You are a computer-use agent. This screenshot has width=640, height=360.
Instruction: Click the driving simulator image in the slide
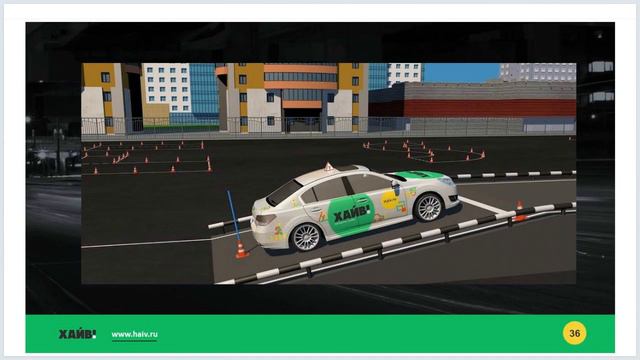point(329,173)
